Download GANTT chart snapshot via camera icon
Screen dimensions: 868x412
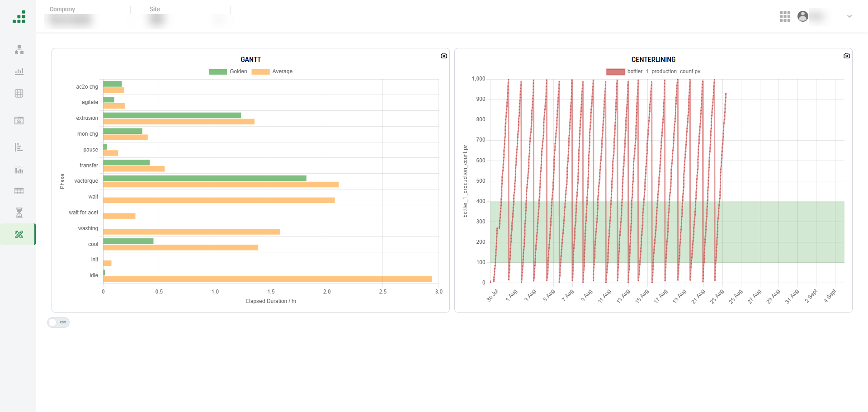pos(444,56)
